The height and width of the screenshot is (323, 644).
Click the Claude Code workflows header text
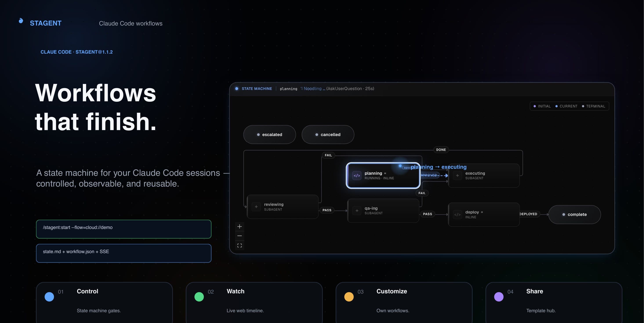(x=131, y=24)
